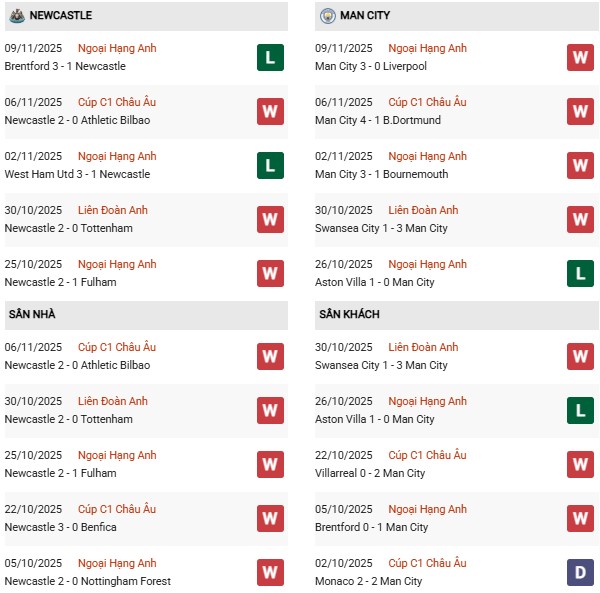Click the Newcastle club crest icon
Viewport: 600px width, 593px height.
click(x=15, y=15)
